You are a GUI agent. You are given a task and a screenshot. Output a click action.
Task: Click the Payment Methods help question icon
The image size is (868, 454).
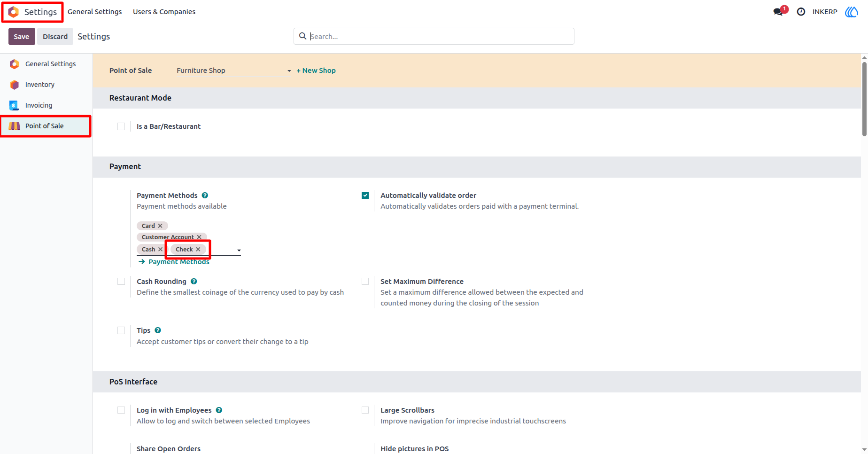point(205,196)
